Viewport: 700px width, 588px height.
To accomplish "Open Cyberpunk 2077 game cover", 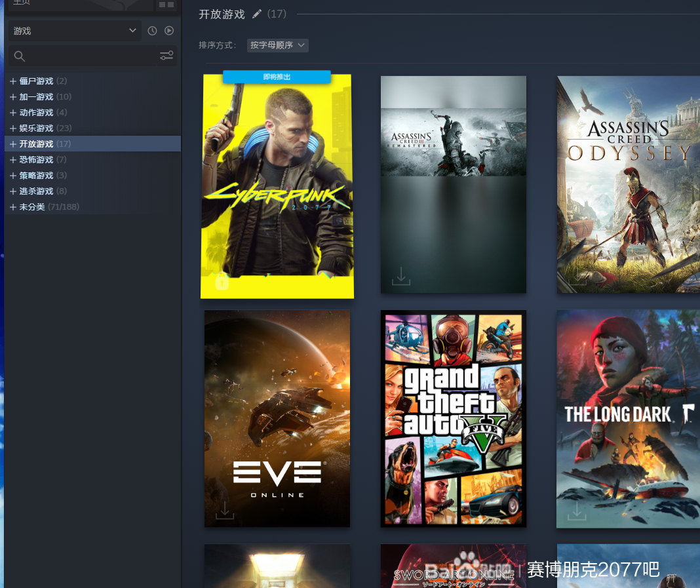I will [277, 186].
